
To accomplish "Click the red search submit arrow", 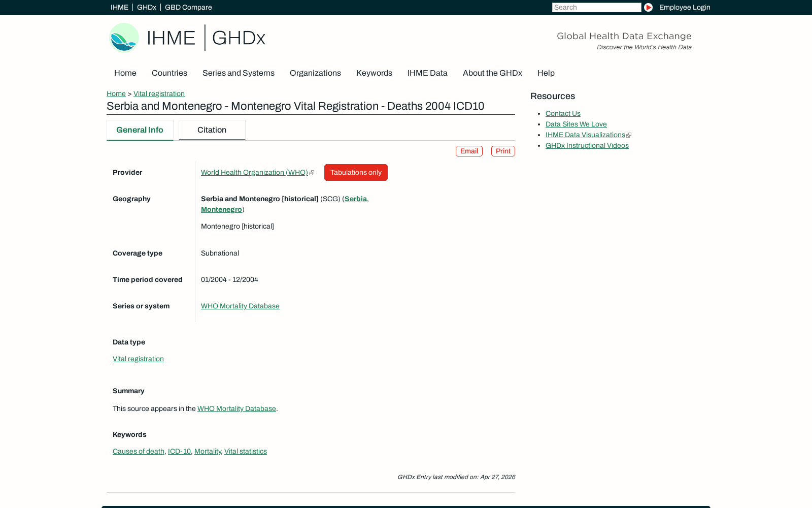I will click(x=648, y=7).
